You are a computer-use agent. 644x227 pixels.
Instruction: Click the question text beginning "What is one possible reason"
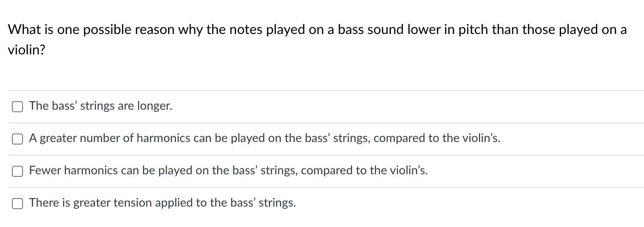[x=317, y=40]
